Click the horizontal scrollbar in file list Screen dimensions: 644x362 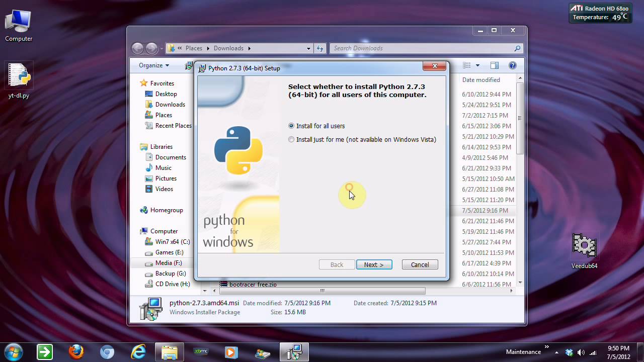pos(322,291)
